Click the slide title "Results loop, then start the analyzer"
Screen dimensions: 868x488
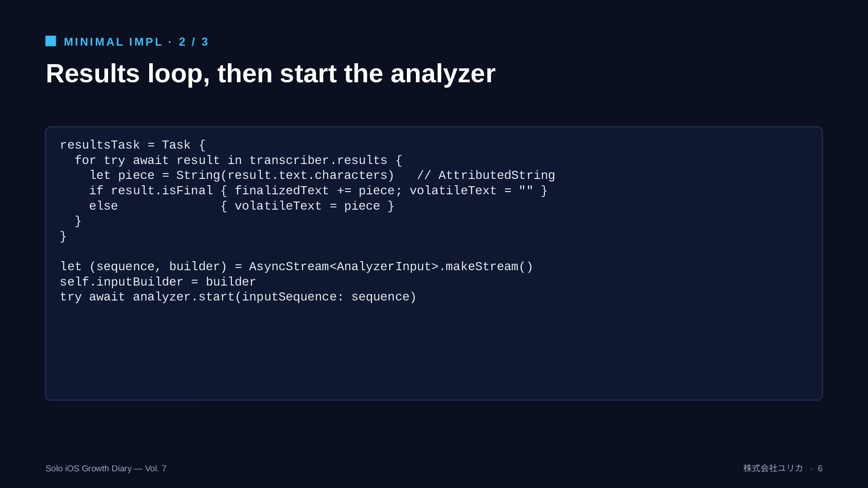[270, 73]
